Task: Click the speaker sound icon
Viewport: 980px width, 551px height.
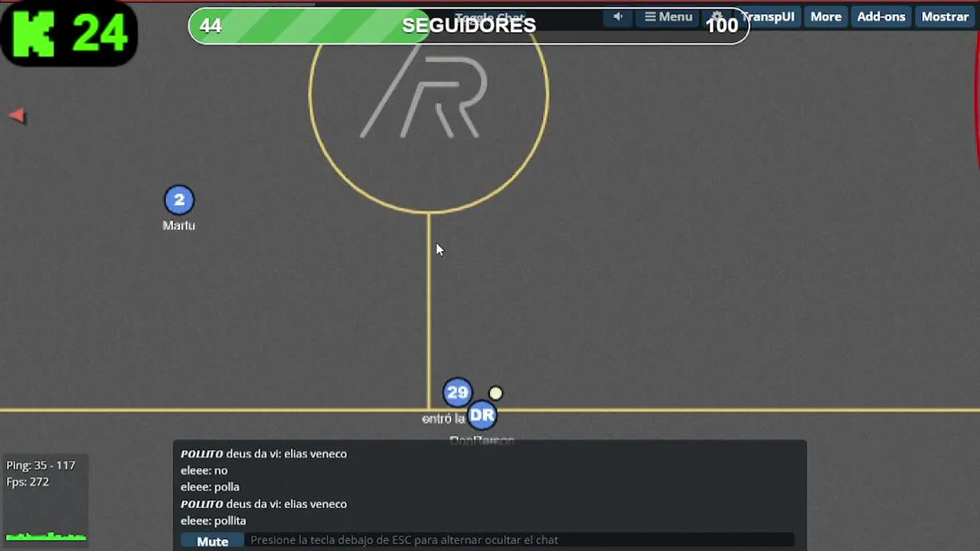Action: point(618,16)
